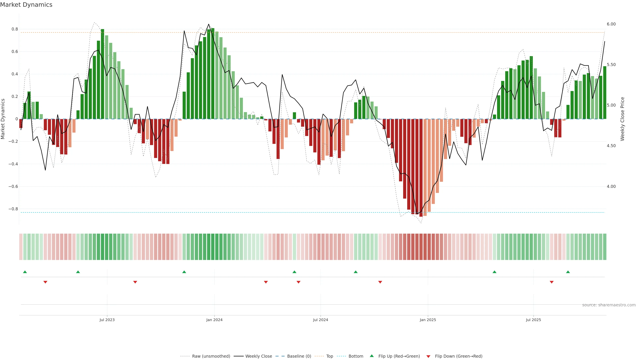This screenshot has height=362, width=644.
Task: Click the source: sharemaestro.com text
Action: click(x=609, y=305)
